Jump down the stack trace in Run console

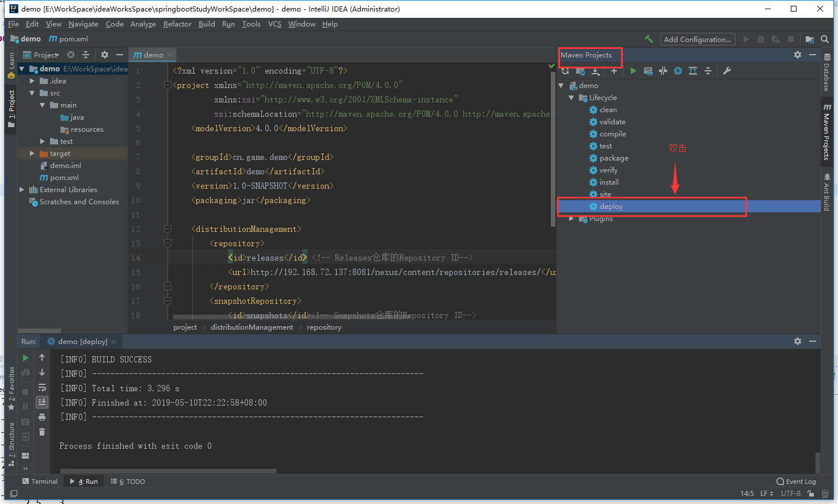pyautogui.click(x=42, y=373)
